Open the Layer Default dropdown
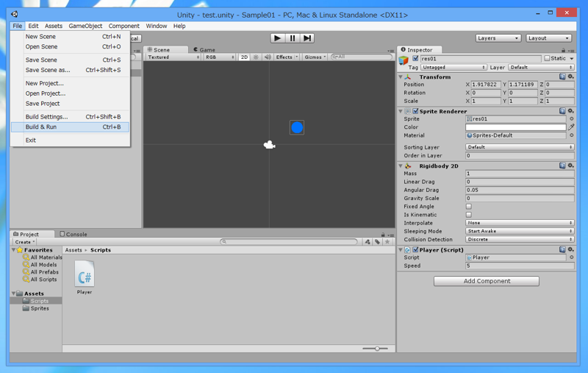Viewport: 588px width, 373px height. pos(541,68)
